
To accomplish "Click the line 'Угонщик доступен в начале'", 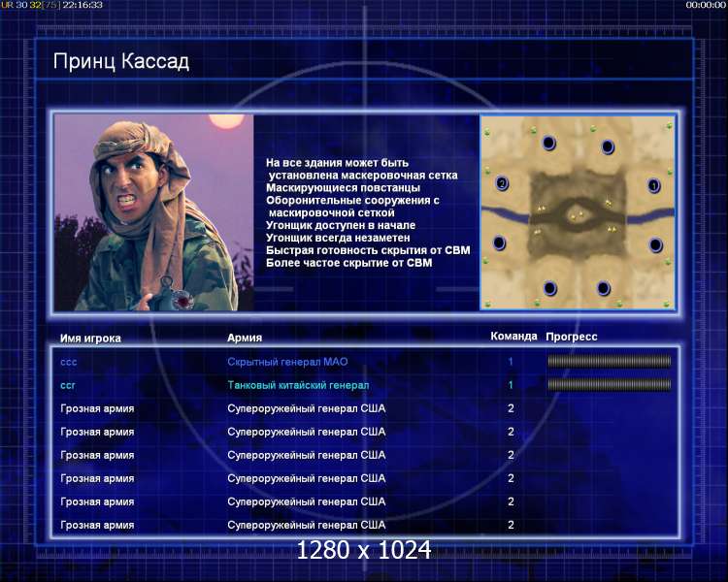I will [x=341, y=225].
